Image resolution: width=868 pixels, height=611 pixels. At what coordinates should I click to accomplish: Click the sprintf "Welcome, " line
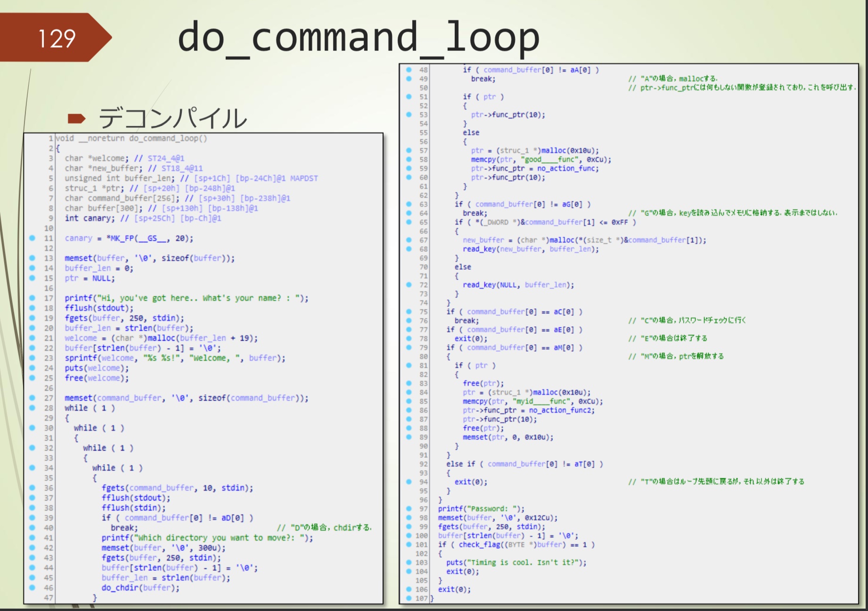pos(175,358)
